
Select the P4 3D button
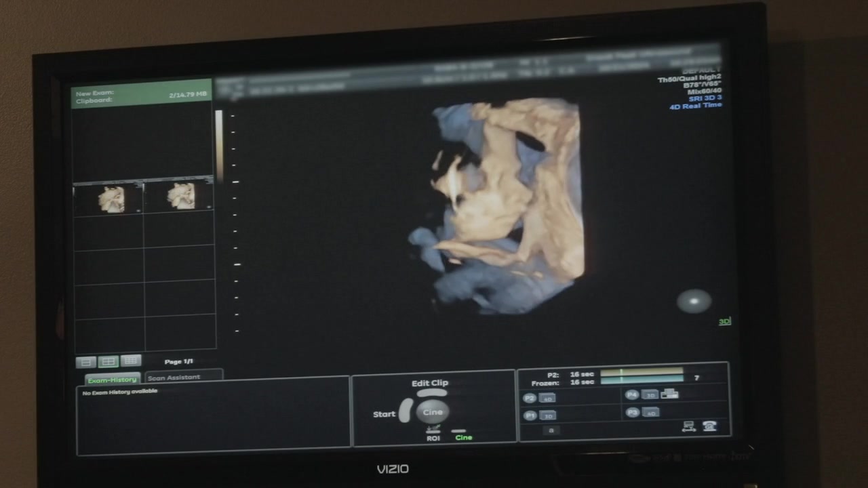pos(650,395)
